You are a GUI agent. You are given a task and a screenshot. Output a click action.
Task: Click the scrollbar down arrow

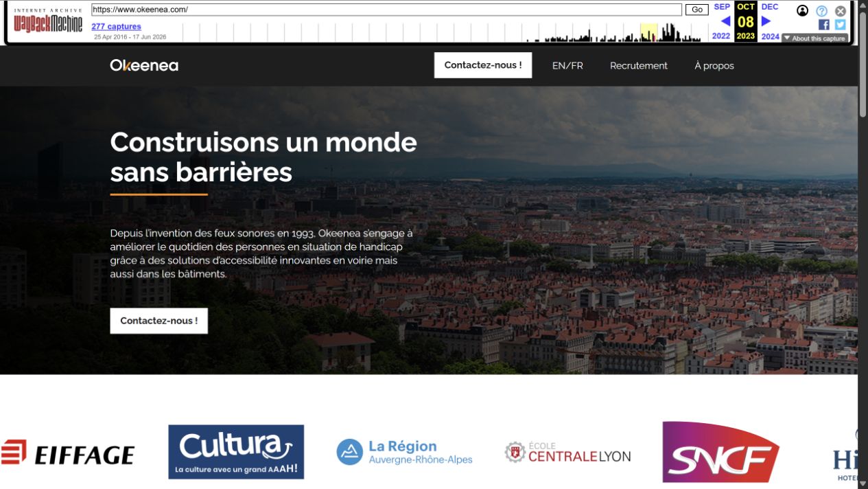[x=863, y=484]
